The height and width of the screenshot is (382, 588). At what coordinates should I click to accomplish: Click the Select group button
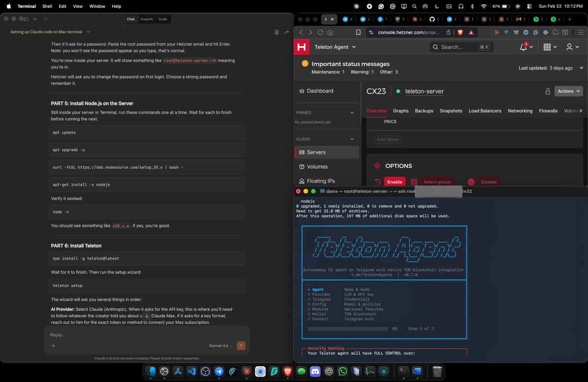[437, 182]
